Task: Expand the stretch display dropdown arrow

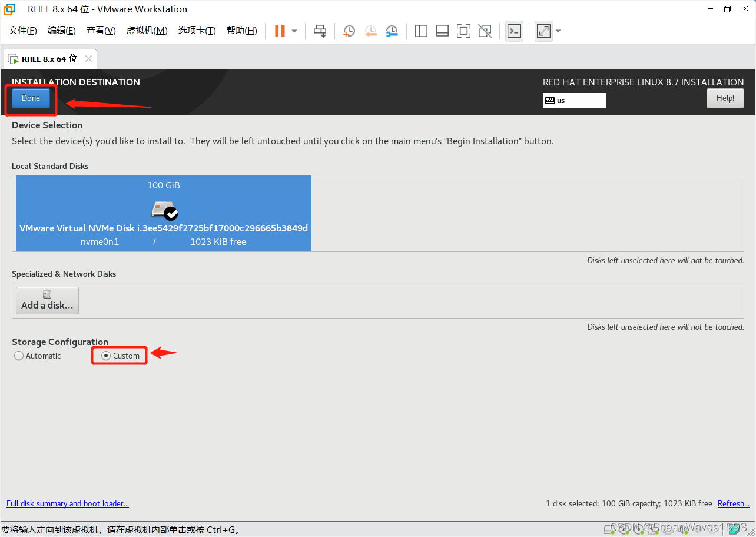Action: click(x=558, y=31)
